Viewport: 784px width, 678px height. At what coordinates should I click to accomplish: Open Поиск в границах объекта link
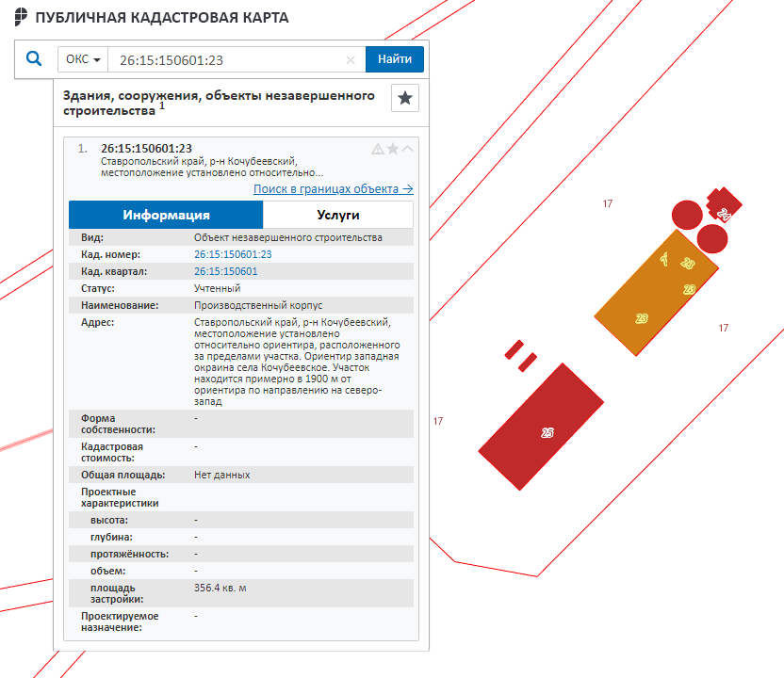[333, 189]
